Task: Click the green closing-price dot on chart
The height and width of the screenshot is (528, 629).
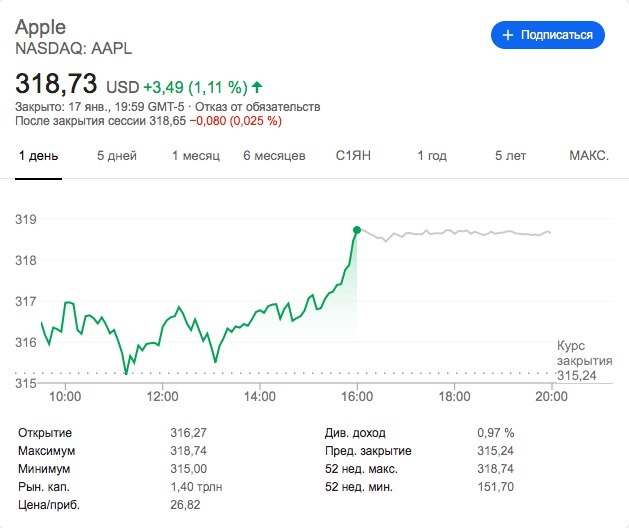Action: click(357, 230)
